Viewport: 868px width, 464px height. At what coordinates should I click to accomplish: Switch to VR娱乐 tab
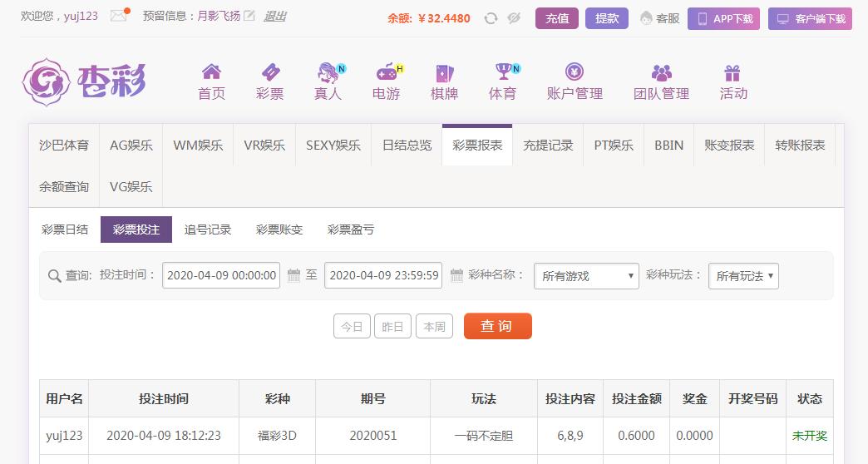[x=264, y=145]
